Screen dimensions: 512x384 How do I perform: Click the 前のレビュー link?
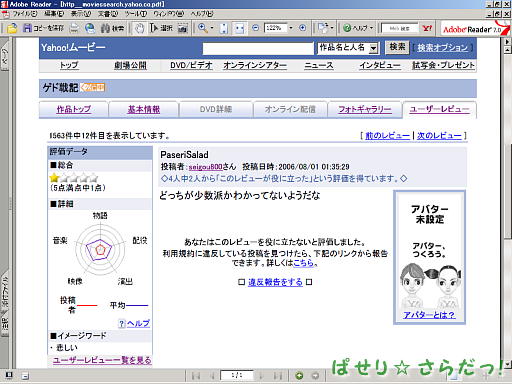[x=387, y=136]
